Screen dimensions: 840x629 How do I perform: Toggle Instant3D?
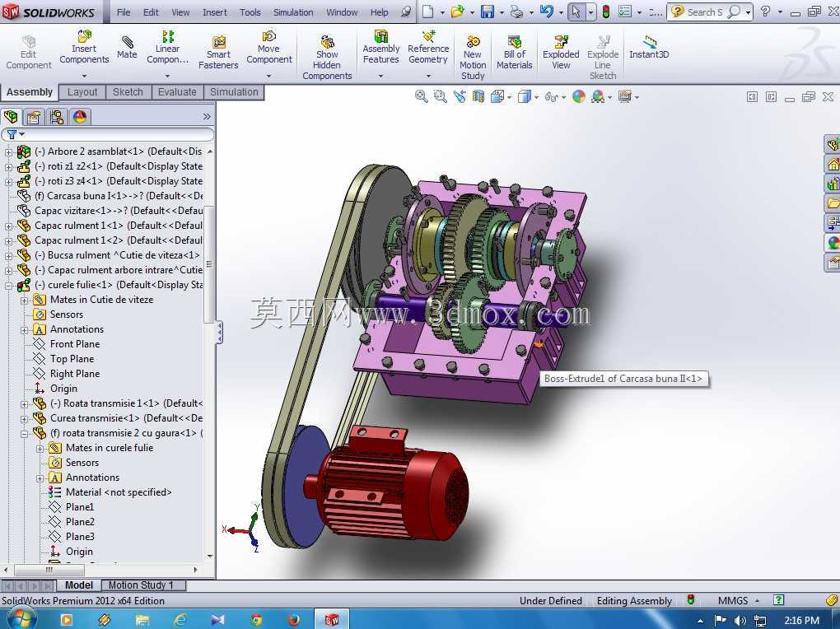pyautogui.click(x=649, y=47)
